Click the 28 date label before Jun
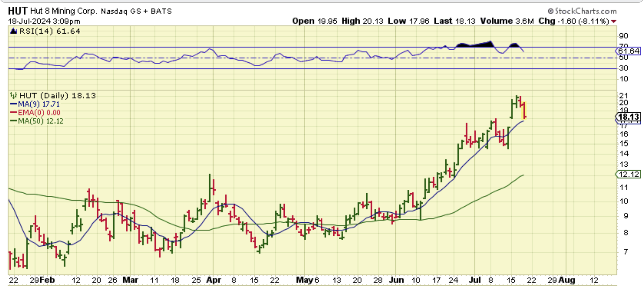The height and width of the screenshot is (286, 644). click(378, 280)
